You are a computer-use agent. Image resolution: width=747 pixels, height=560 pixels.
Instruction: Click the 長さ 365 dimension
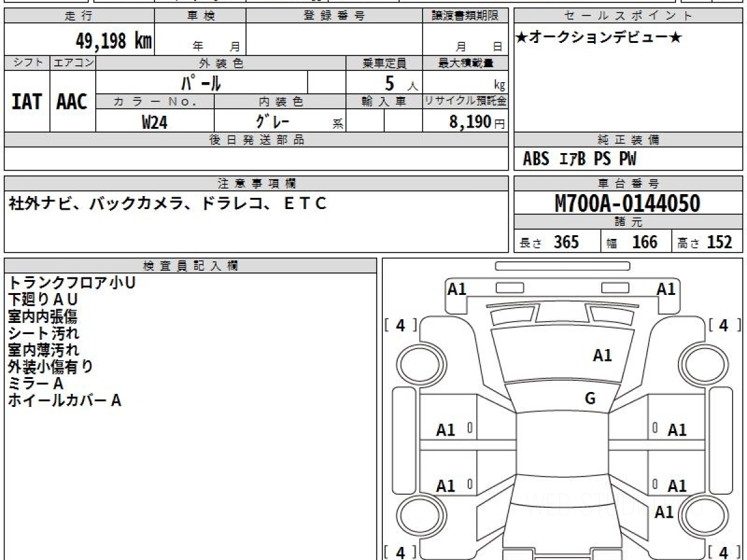(550, 242)
